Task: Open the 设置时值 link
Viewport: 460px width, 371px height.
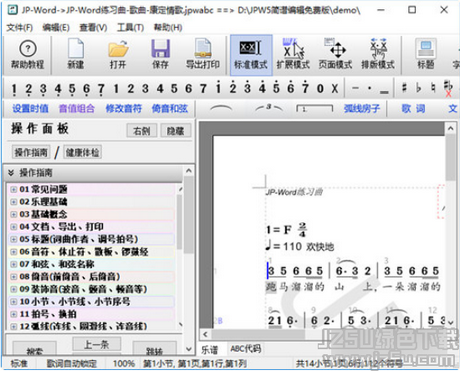Action: coord(30,108)
